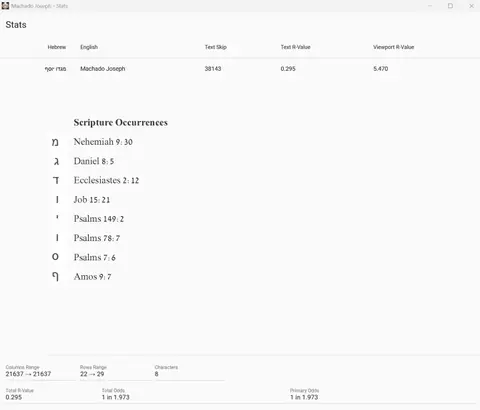This screenshot has width=480, height=410.
Task: Click the Scripture Occurrences heading
Action: pyautogui.click(x=121, y=122)
